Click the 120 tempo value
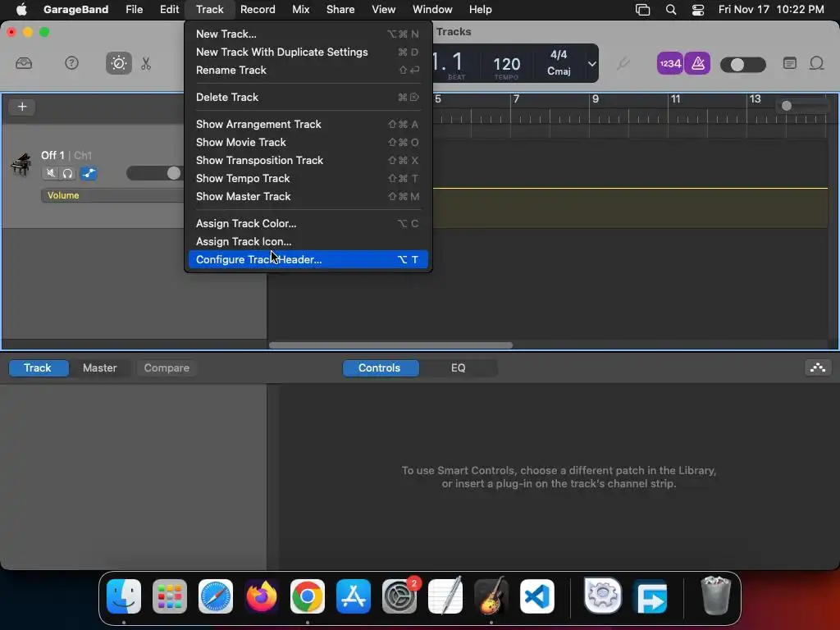The width and height of the screenshot is (840, 630). pyautogui.click(x=506, y=64)
